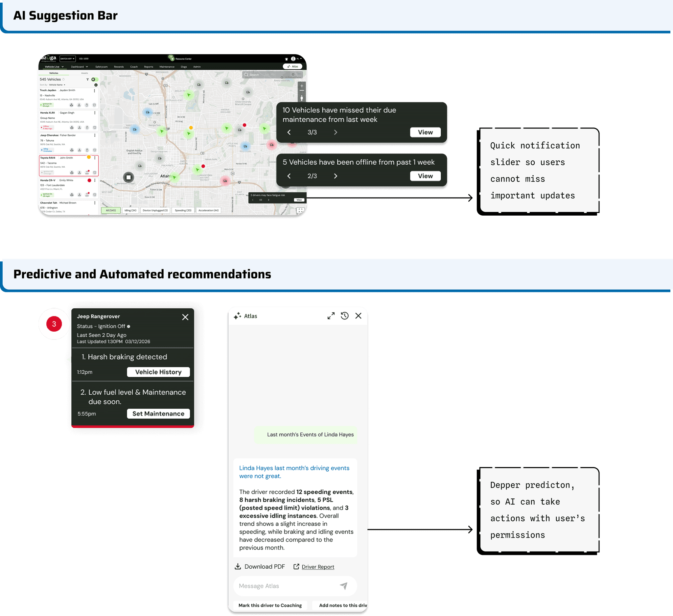Open Atlas chat history clock icon

344,316
